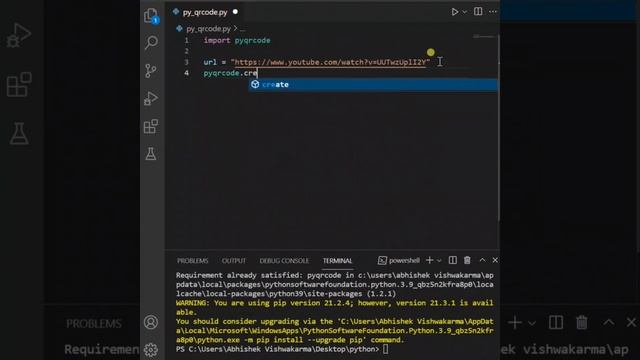Image resolution: width=640 pixels, height=360 pixels.
Task: Click py_qrcode.py in the breadcrumb
Action: (208, 29)
